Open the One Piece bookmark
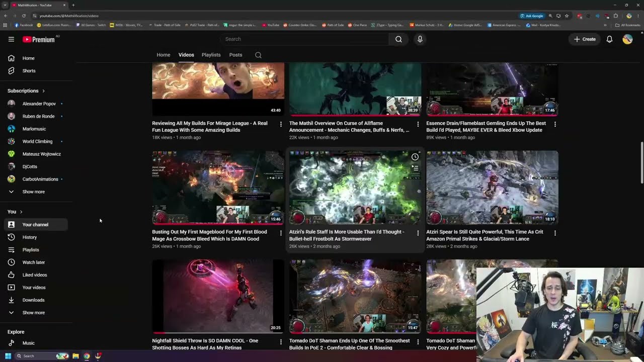 [x=357, y=25]
